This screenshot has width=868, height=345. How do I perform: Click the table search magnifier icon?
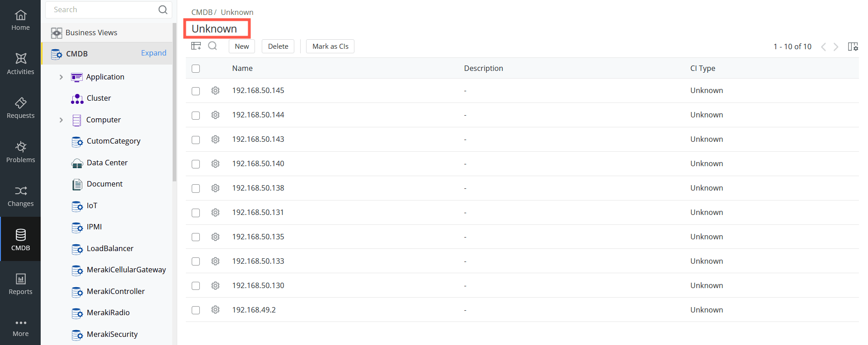click(212, 46)
